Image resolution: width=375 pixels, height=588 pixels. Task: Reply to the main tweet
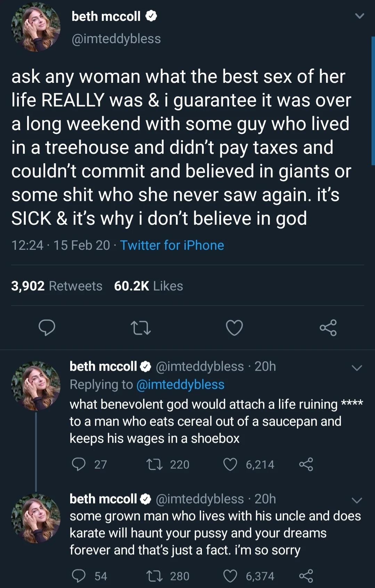(x=47, y=328)
